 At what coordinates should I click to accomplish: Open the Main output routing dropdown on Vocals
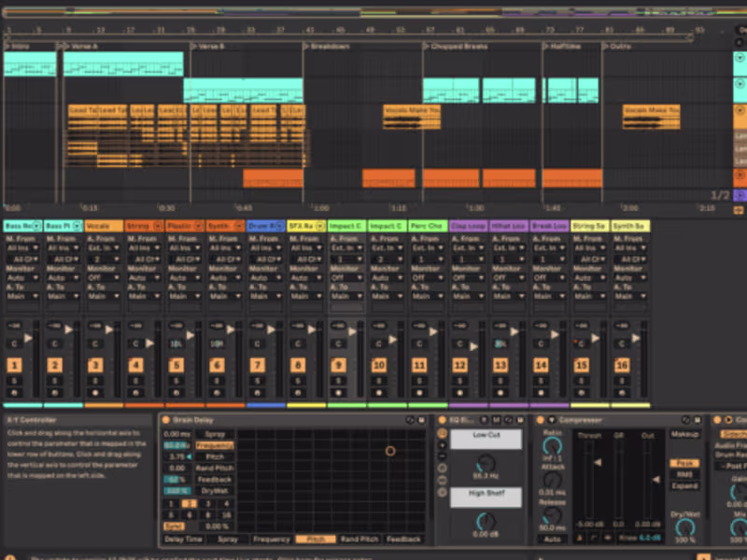click(103, 295)
